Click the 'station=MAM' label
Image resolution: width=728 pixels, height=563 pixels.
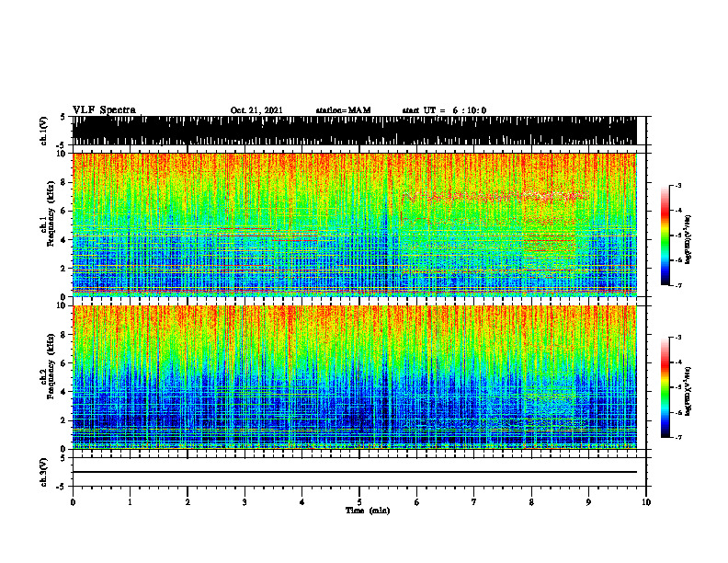(x=343, y=110)
